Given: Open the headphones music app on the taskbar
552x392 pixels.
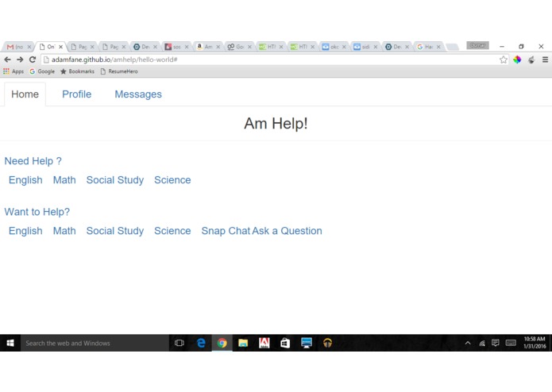Looking at the screenshot, I should coord(327,343).
